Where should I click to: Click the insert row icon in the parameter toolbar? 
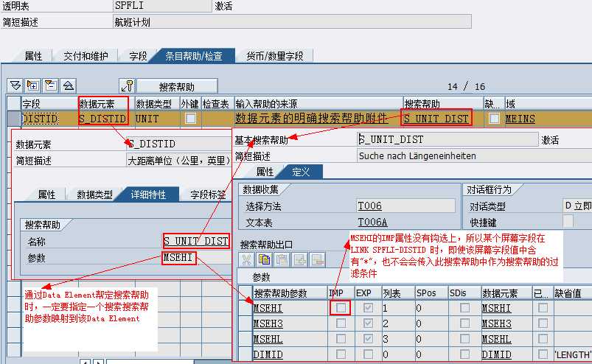(300, 259)
